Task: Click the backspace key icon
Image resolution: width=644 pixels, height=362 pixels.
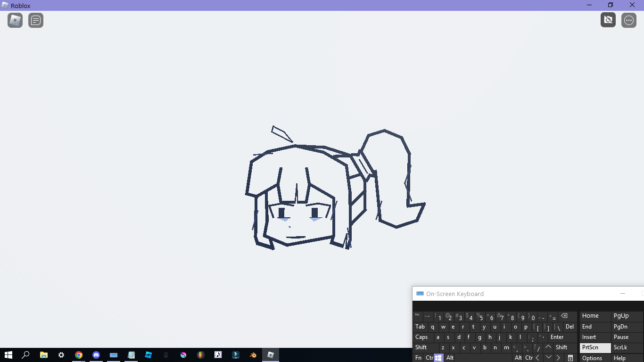Action: (567, 316)
